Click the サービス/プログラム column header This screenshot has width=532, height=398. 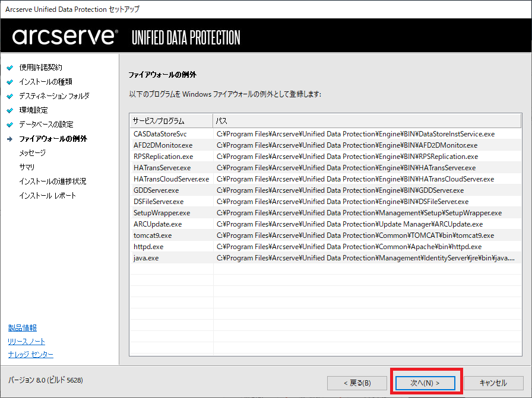pos(172,121)
